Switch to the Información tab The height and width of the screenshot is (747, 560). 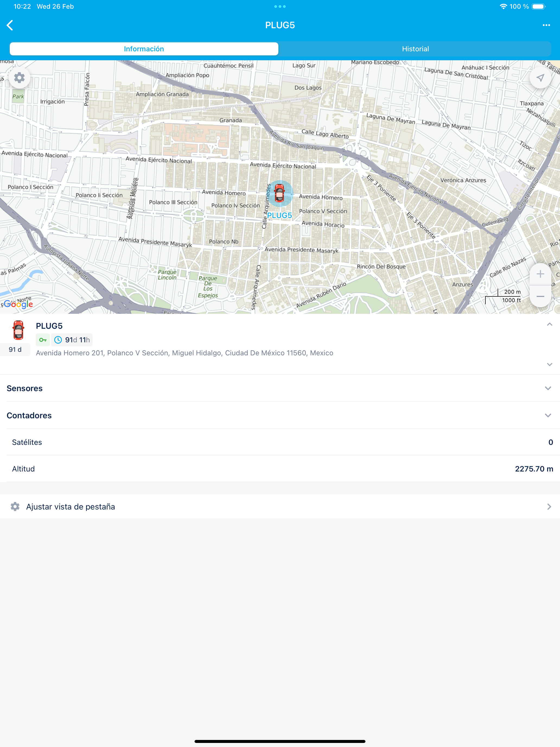click(144, 49)
